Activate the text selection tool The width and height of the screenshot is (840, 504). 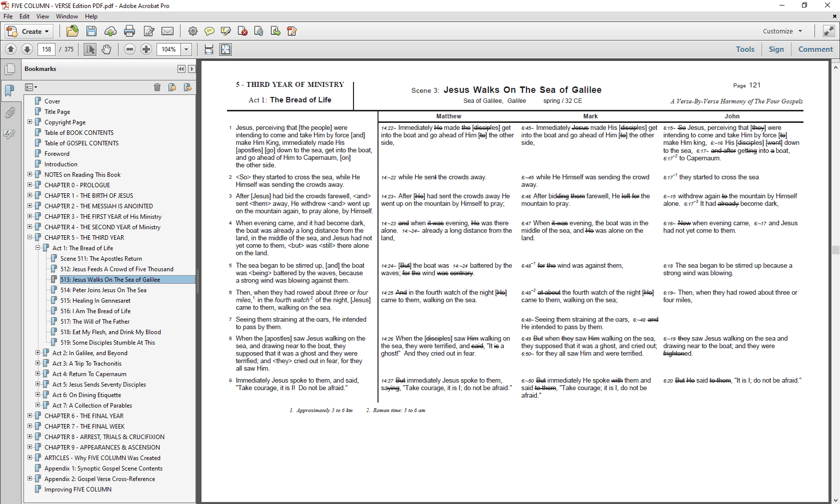pos(90,49)
